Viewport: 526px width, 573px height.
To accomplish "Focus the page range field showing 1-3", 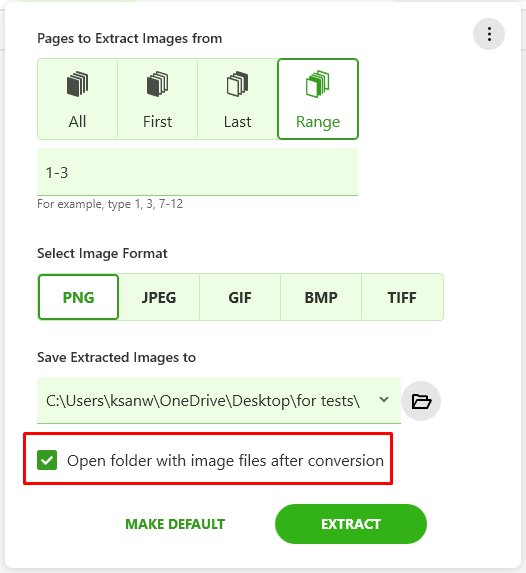I will (x=197, y=172).
